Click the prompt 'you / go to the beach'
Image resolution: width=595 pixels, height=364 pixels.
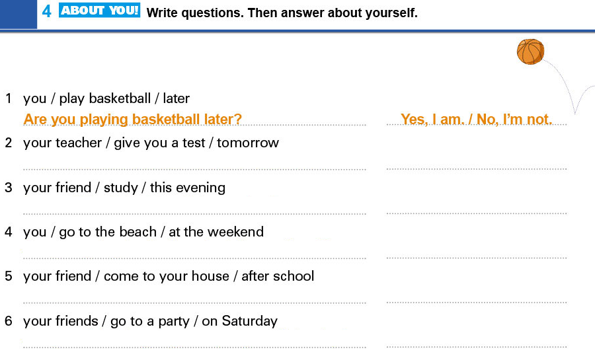(x=90, y=232)
